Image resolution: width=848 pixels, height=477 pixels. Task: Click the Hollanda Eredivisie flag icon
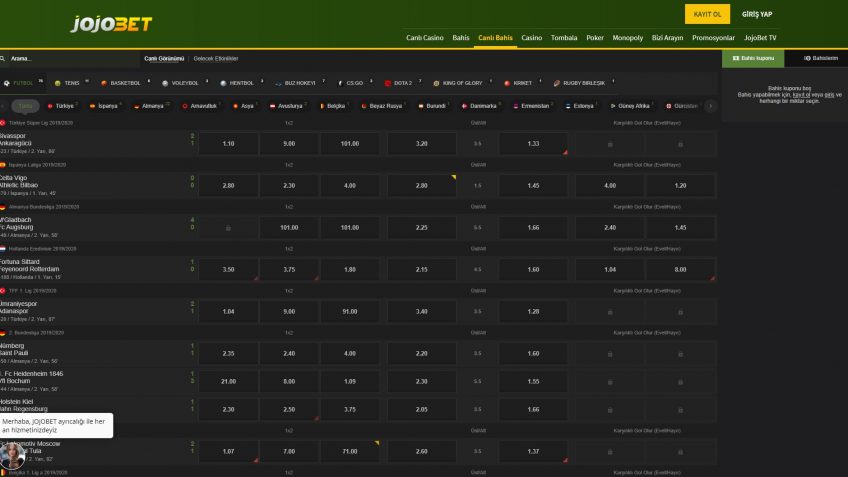click(3, 249)
